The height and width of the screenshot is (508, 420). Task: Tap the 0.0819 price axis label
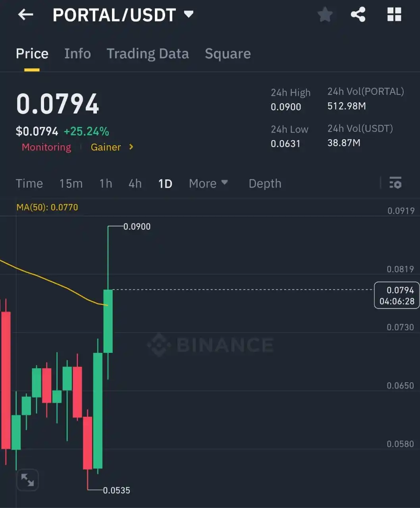[401, 269]
